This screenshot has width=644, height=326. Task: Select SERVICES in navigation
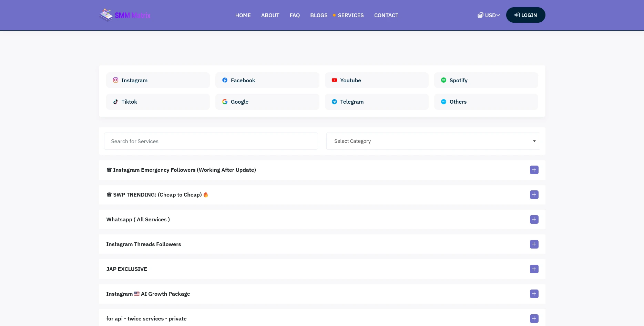(351, 15)
